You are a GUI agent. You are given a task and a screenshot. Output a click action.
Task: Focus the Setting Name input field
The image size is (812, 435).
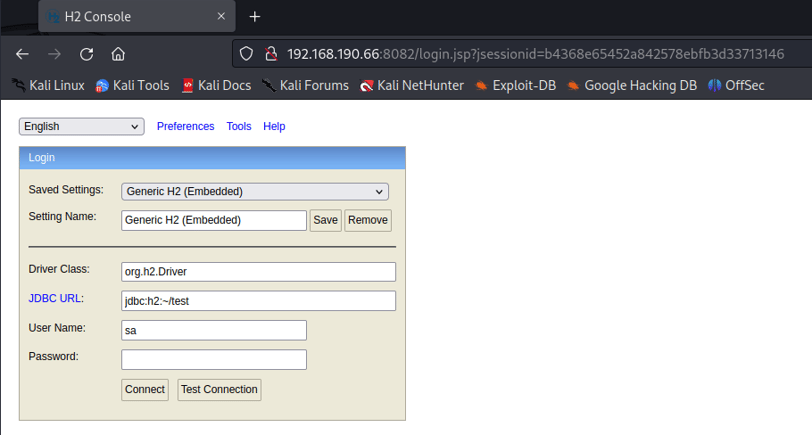click(214, 220)
